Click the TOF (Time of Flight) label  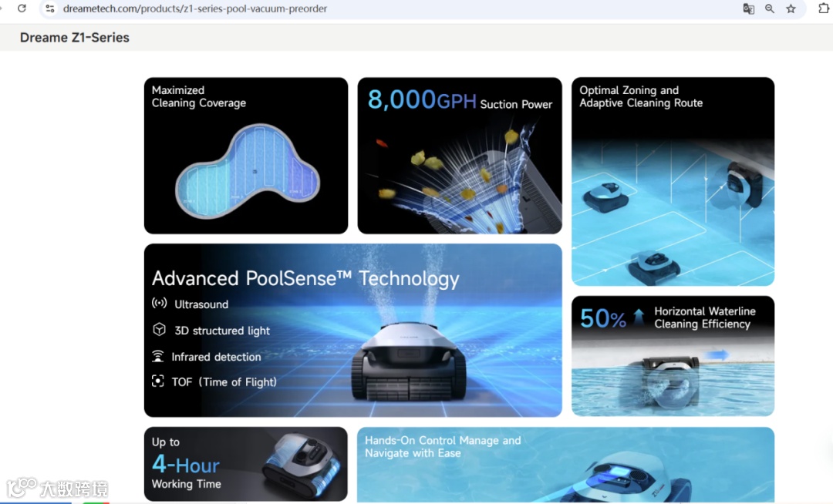point(224,382)
